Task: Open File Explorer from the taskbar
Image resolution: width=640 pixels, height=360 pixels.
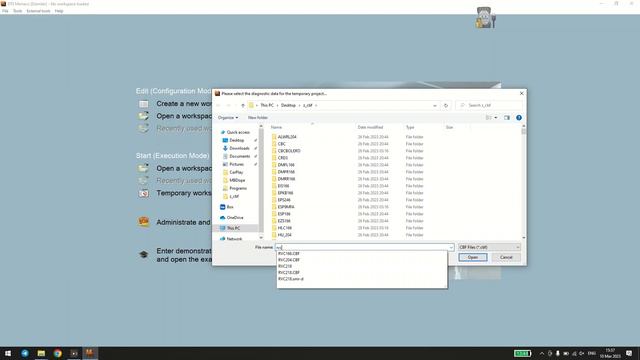Action: [41, 353]
